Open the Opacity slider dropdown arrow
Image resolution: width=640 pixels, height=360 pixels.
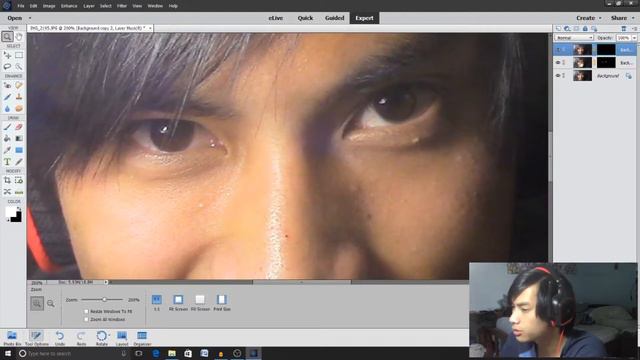[634, 38]
